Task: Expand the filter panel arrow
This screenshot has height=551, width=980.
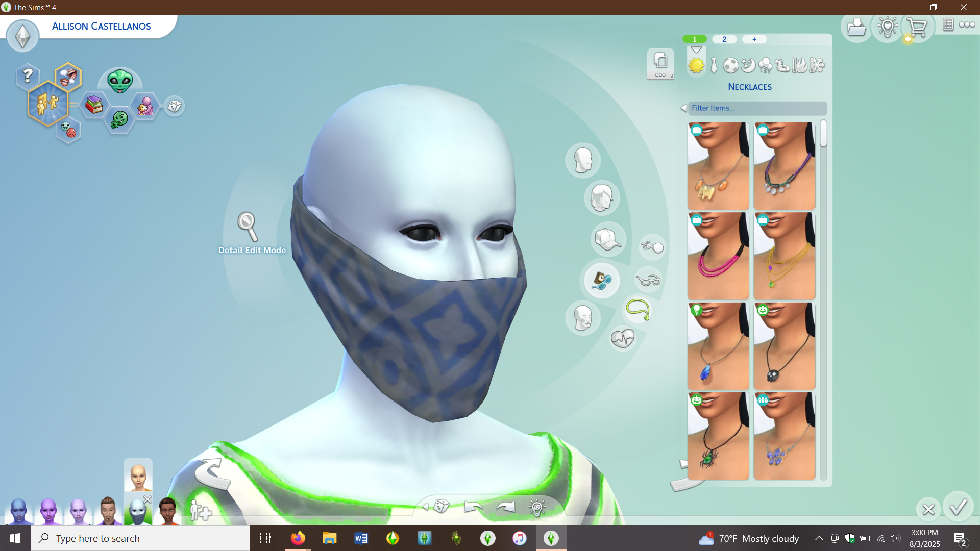Action: tap(683, 108)
